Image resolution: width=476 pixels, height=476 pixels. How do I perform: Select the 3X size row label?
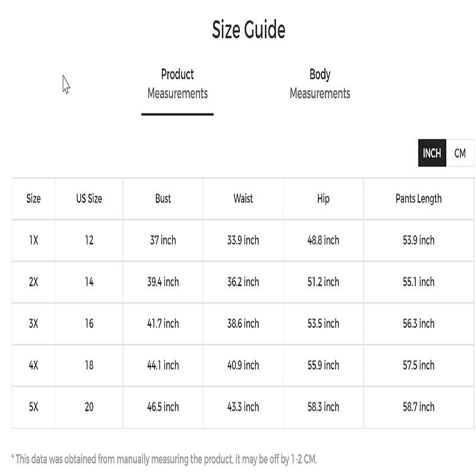tap(33, 324)
